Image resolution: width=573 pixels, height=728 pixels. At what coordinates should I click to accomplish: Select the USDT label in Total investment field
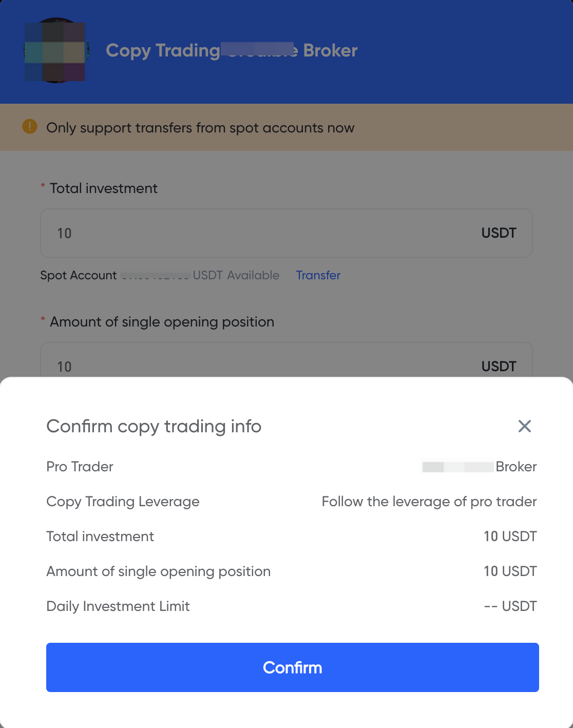498,233
